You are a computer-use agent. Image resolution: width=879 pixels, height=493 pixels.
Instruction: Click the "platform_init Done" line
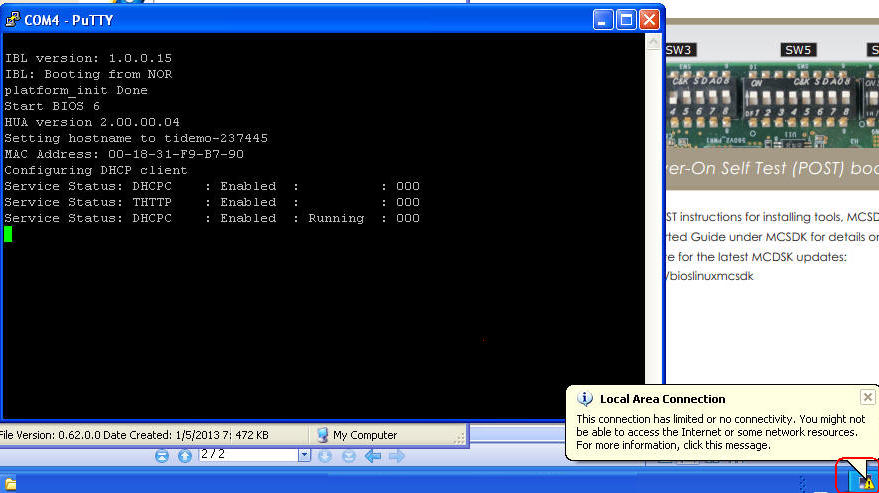pos(76,90)
